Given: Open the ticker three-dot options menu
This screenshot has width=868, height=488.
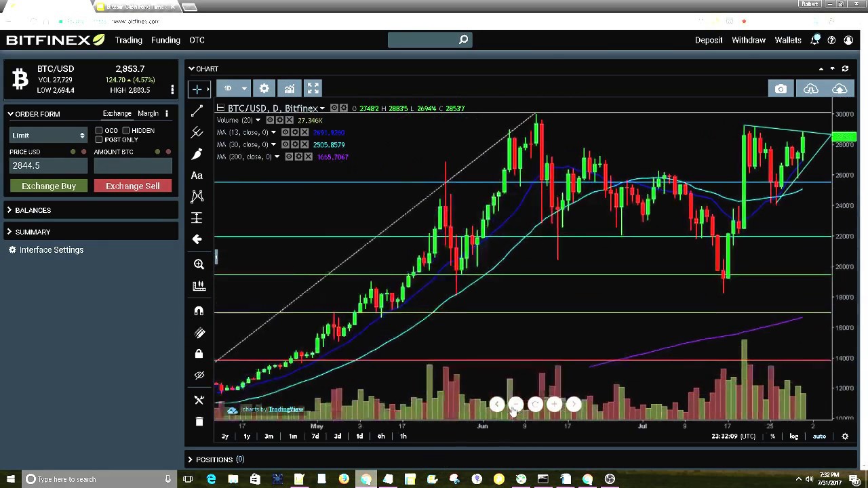Looking at the screenshot, I should (172, 89).
